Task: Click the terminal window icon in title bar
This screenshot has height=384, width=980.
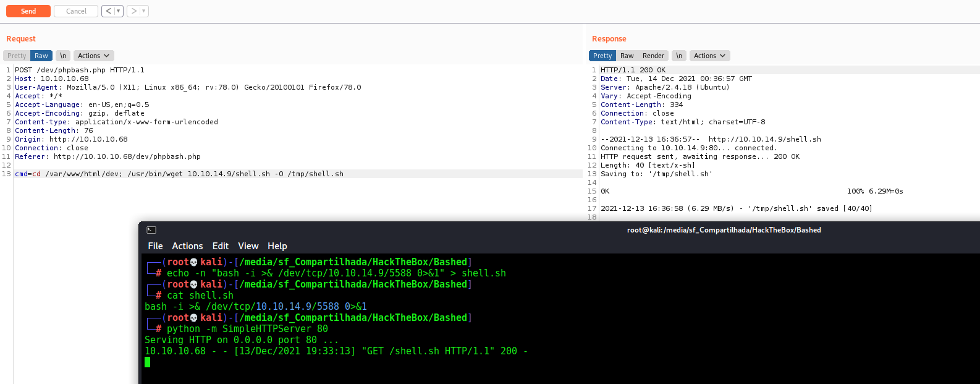Action: coord(151,230)
